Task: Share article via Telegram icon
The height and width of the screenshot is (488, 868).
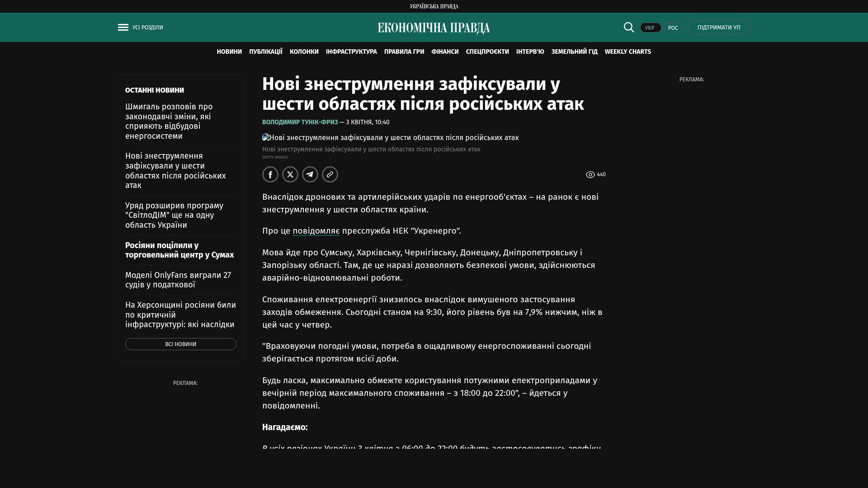Action: pos(310,174)
